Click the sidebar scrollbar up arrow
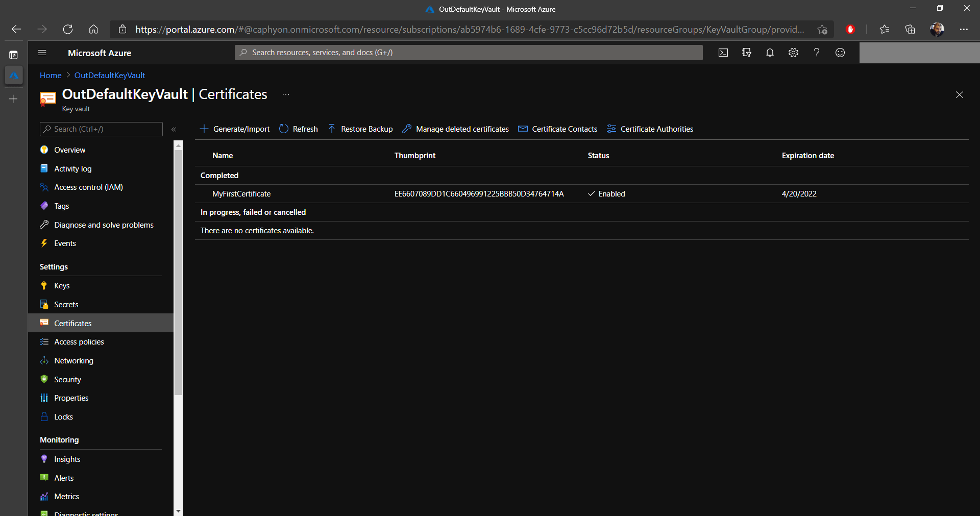980x516 pixels. coord(178,146)
